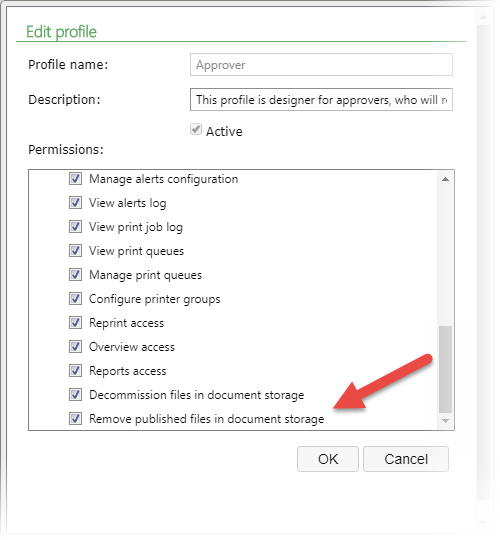Screen dimensions: 500x540
Task: Focus the Description text field
Action: (x=321, y=100)
